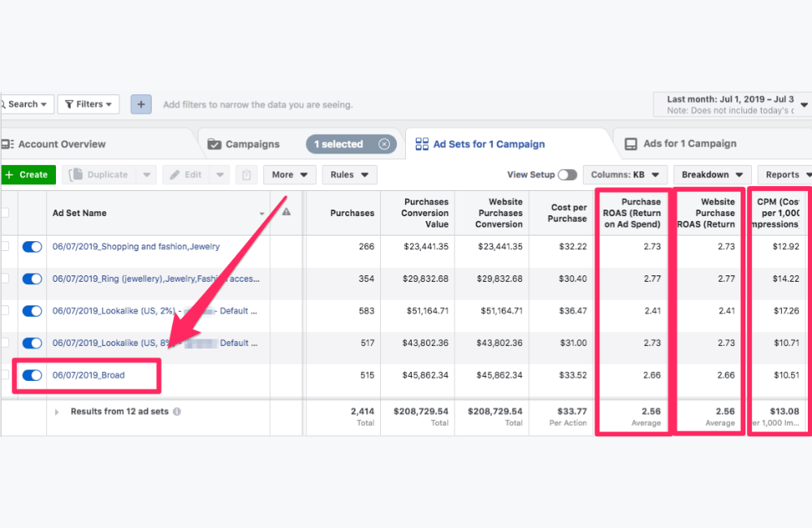This screenshot has height=528, width=812.
Task: Open 06/07/2019_Lookalike (US, 2%) ad set link
Action: click(154, 311)
